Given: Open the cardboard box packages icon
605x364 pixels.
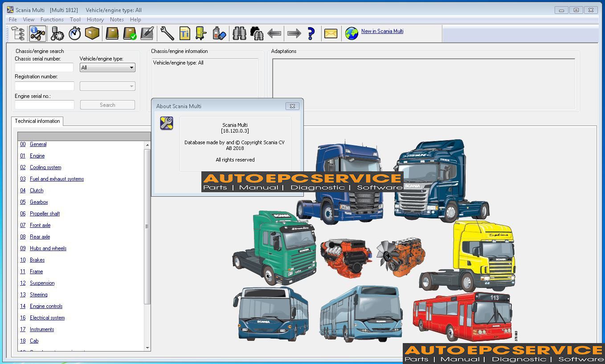Looking at the screenshot, I should [92, 33].
